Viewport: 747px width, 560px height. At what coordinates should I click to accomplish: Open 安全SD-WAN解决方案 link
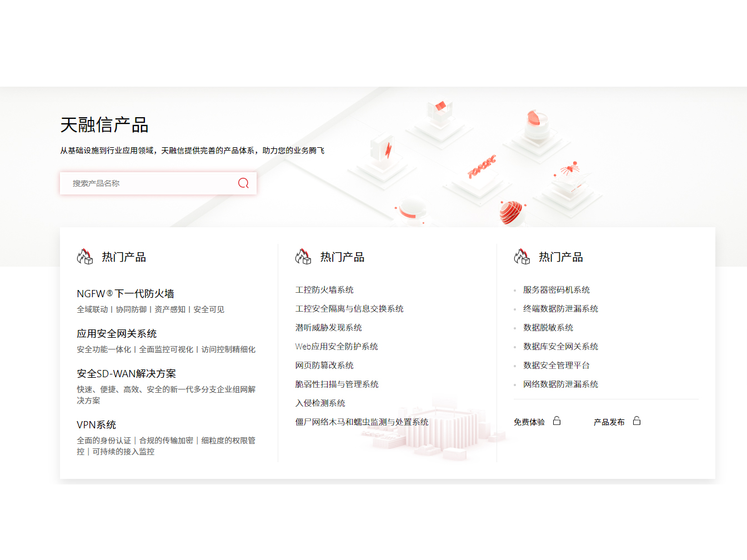(126, 374)
